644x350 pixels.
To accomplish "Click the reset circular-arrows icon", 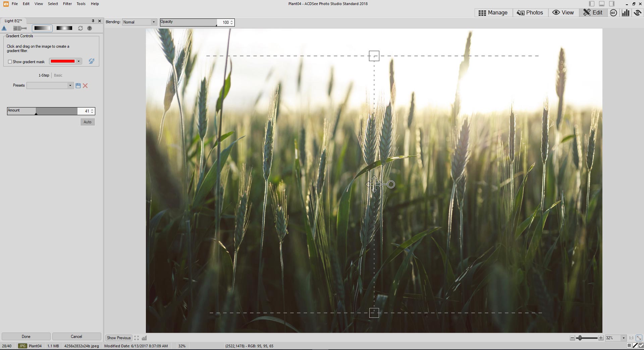I will 80,28.
